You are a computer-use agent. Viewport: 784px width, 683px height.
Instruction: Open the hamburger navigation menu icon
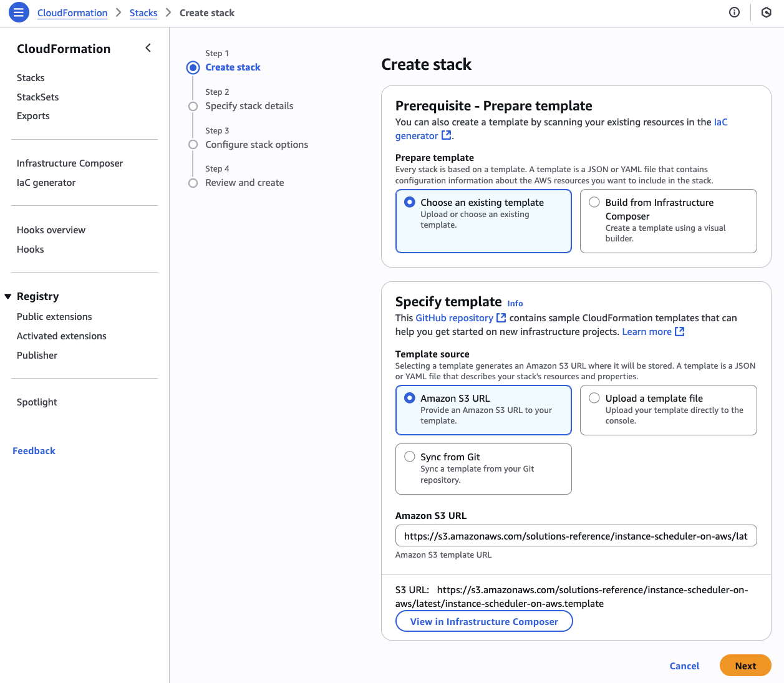coord(19,12)
